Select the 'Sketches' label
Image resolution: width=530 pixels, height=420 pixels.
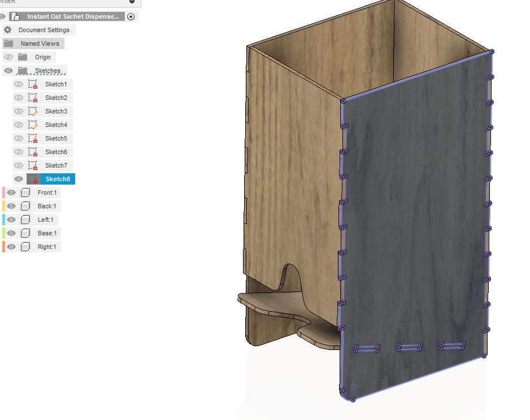coord(47,71)
